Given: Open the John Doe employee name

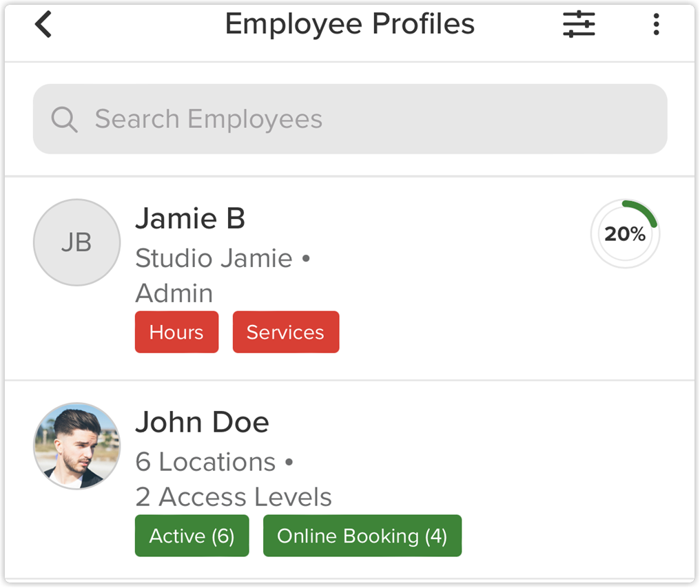Looking at the screenshot, I should coord(202,422).
